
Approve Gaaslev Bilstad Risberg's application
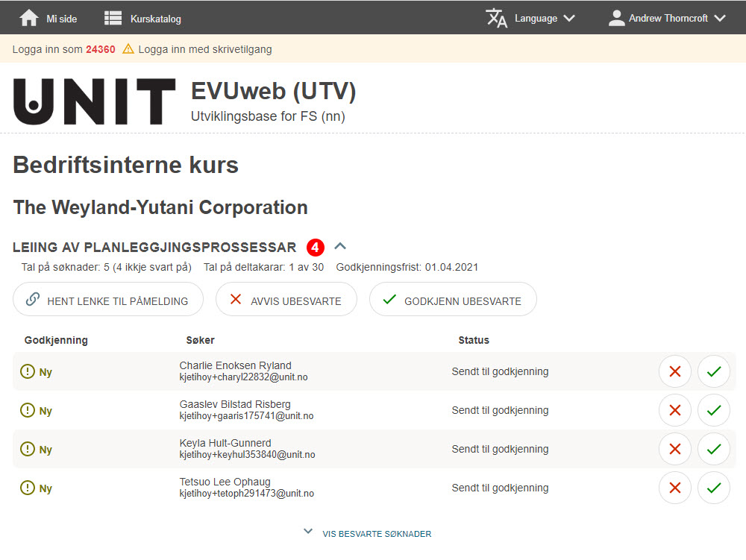click(x=714, y=410)
